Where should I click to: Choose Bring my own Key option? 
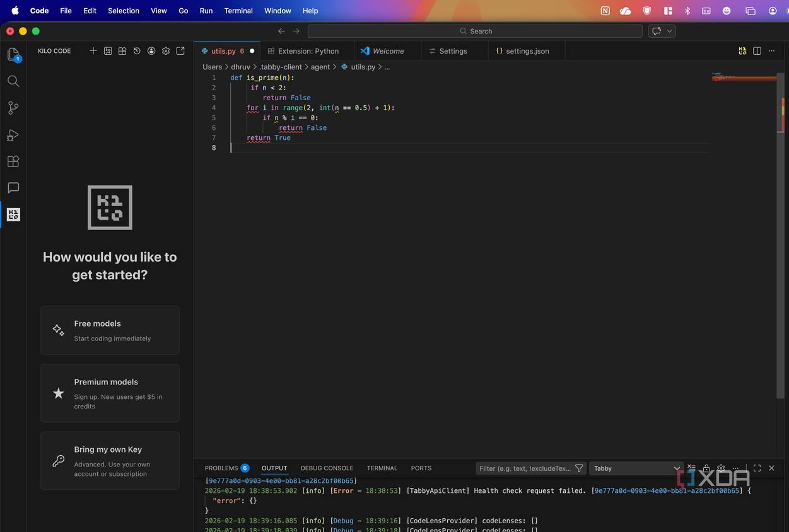click(x=110, y=461)
